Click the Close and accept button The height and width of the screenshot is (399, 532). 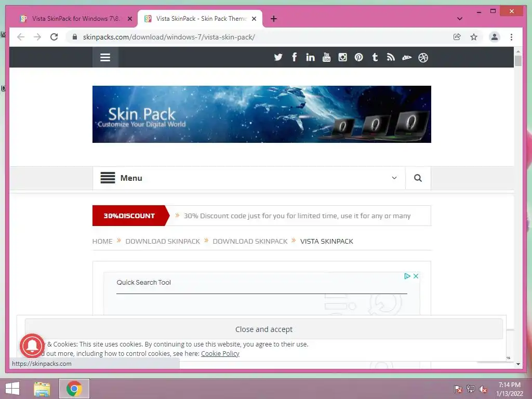[263, 329]
